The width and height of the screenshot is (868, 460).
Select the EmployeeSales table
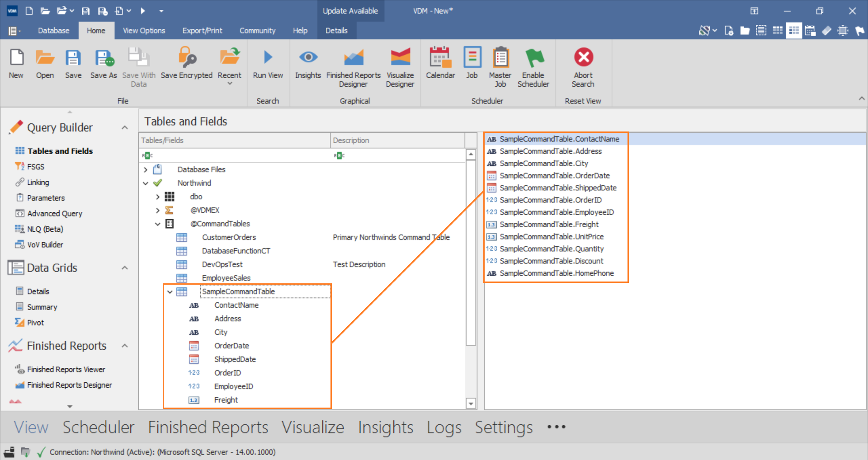point(226,278)
